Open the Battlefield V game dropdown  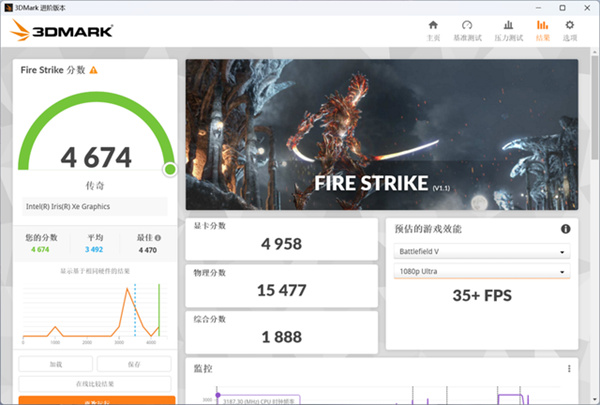tap(482, 251)
